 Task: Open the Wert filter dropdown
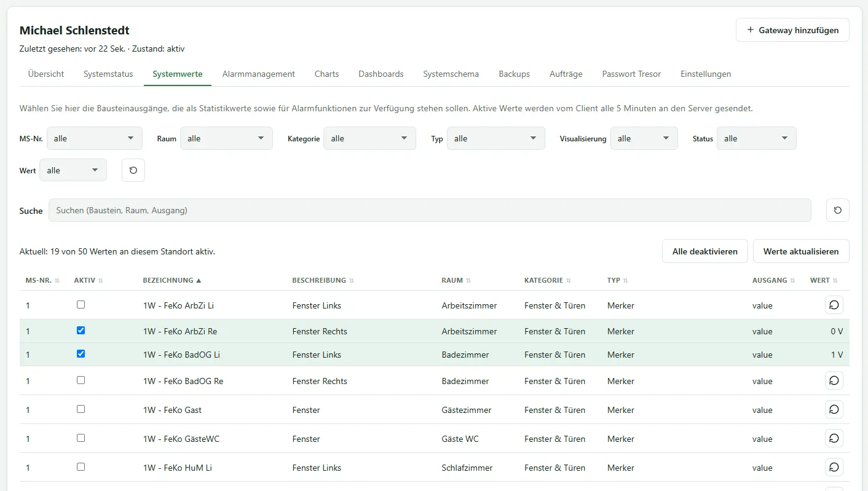click(73, 170)
